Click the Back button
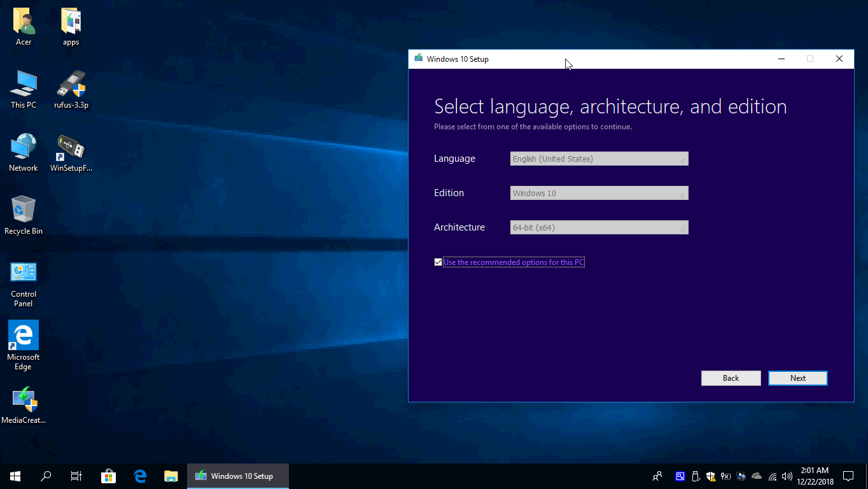This screenshot has width=868, height=489. (731, 378)
